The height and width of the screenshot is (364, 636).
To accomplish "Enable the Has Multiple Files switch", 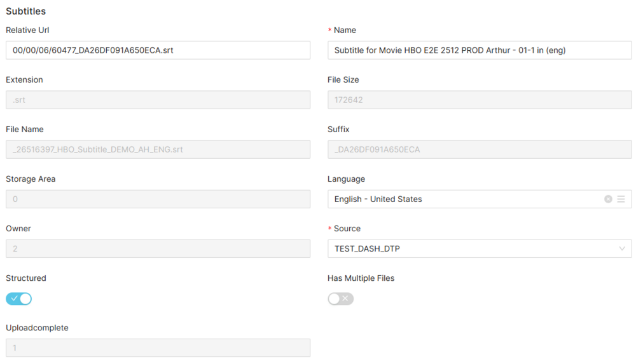I will click(x=340, y=299).
